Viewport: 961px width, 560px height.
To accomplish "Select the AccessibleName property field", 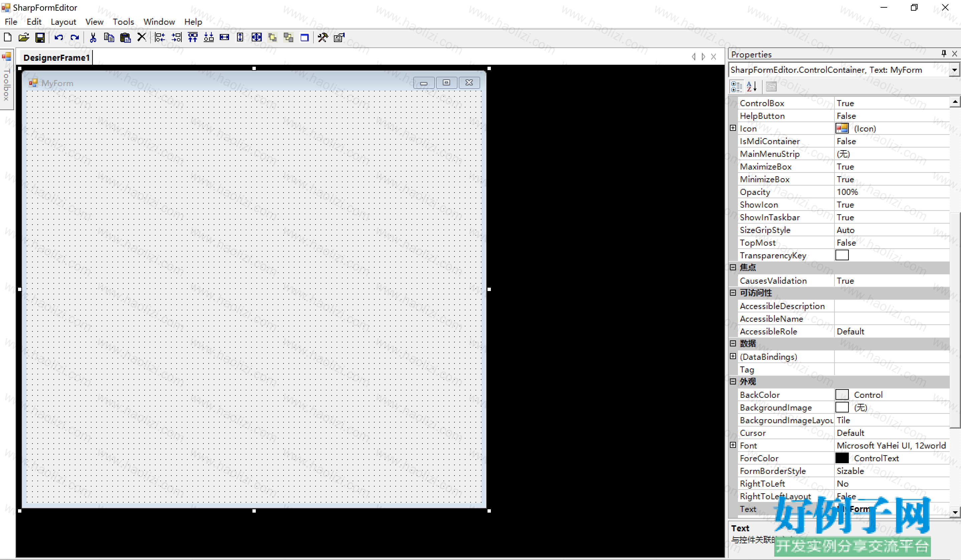I will pos(892,319).
